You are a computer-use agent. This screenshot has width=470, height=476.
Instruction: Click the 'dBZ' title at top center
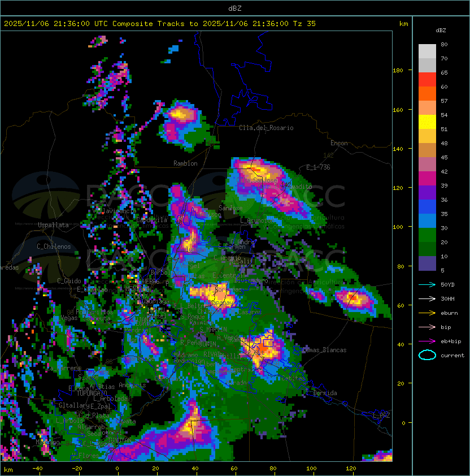pos(235,8)
